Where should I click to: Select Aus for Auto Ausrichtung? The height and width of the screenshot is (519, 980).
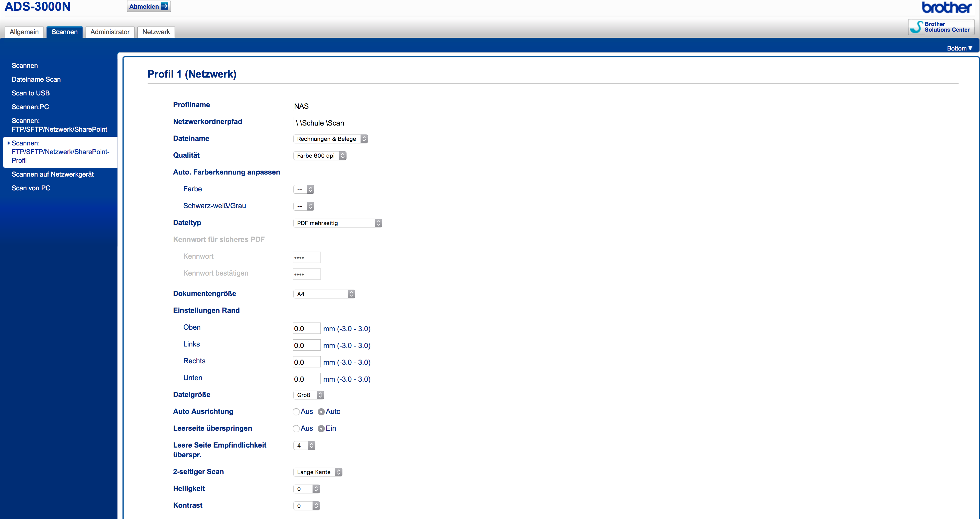coord(296,412)
